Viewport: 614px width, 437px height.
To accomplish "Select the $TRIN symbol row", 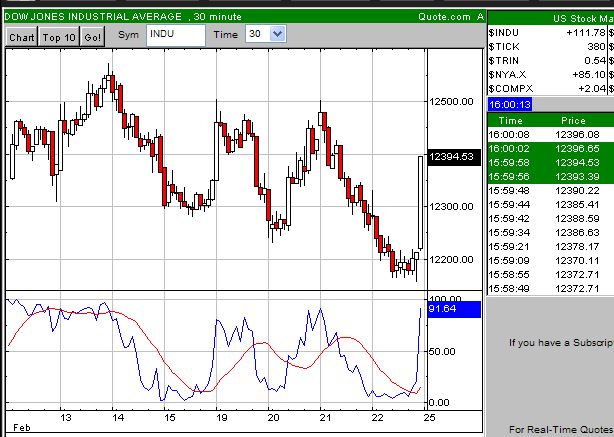I will pyautogui.click(x=550, y=61).
